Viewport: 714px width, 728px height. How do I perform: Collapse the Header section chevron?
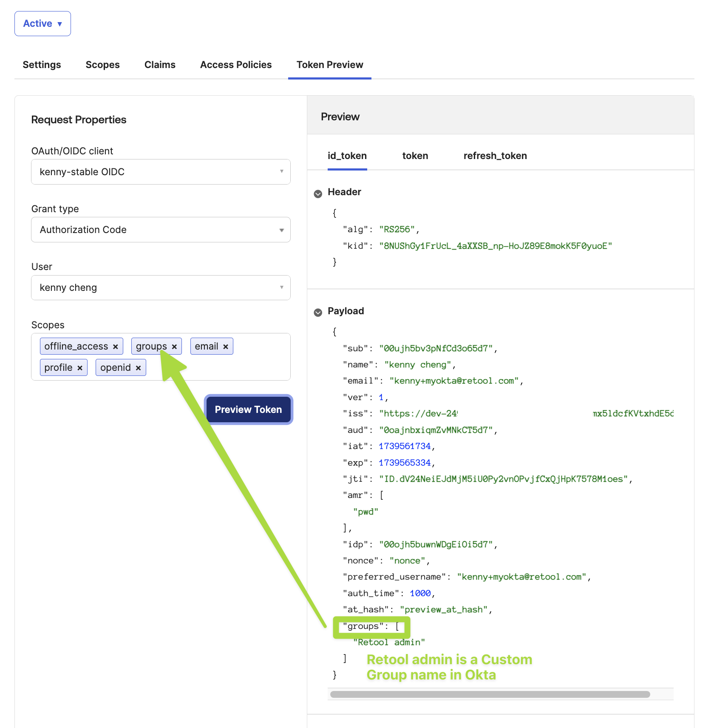(318, 194)
